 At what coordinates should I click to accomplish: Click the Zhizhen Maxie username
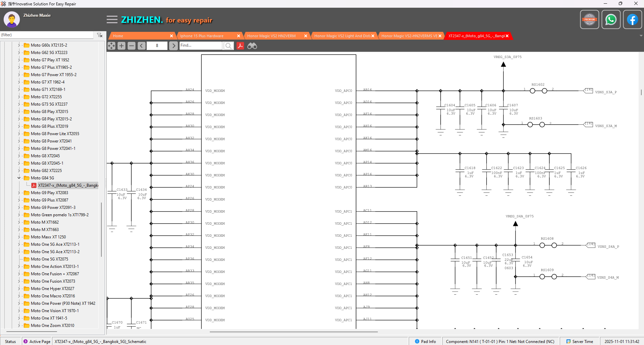pyautogui.click(x=37, y=15)
